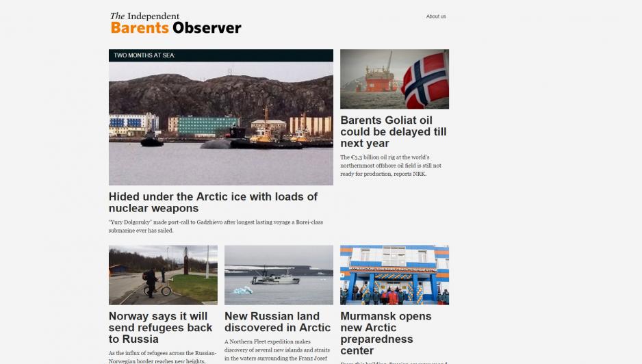Open the refugee cyclist photo
This screenshot has width=642, height=364.
pos(163,275)
